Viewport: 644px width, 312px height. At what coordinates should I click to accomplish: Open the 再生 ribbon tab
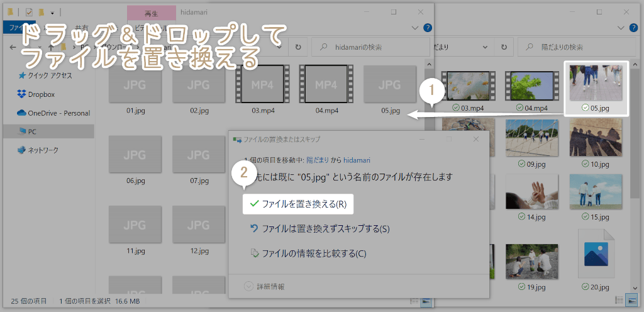[152, 14]
